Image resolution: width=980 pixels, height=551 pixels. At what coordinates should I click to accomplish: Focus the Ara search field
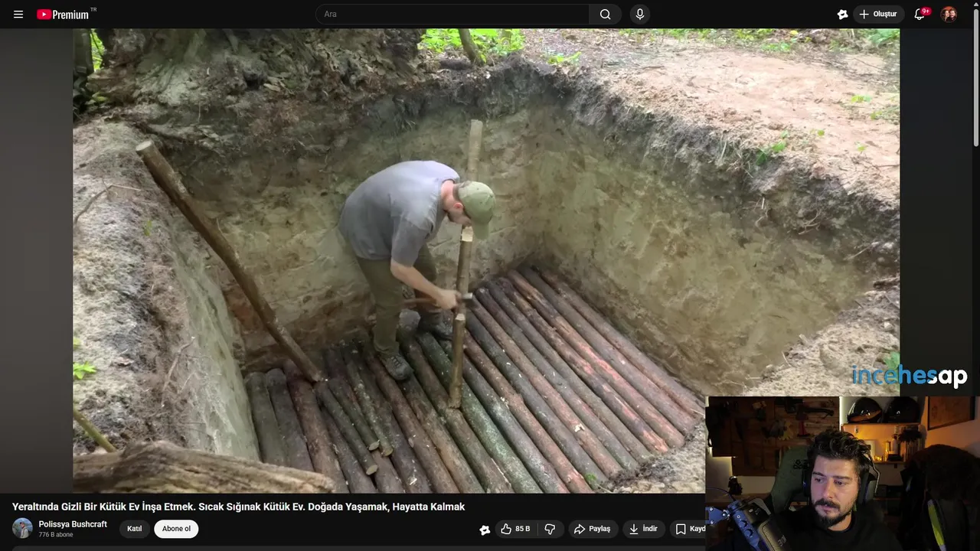[452, 15]
